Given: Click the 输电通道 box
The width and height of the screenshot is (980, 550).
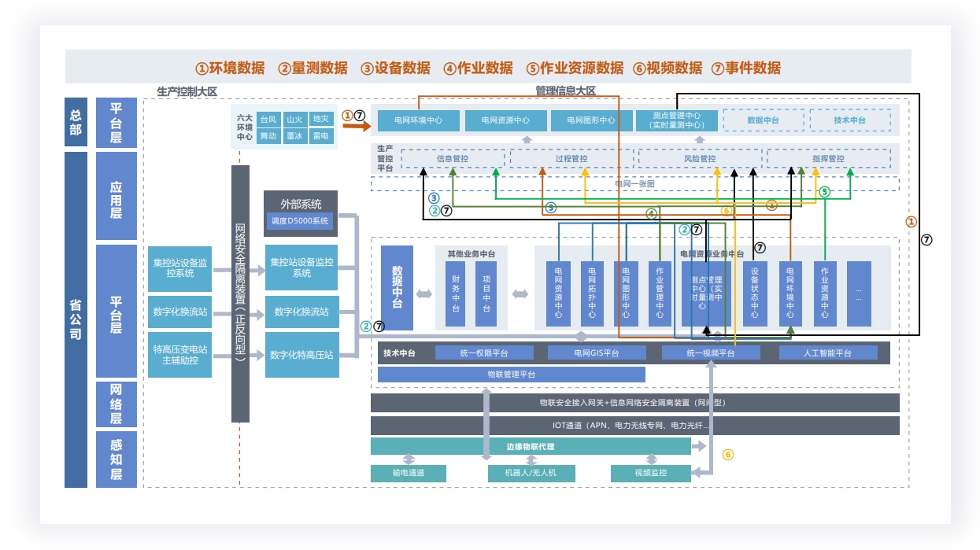Looking at the screenshot, I should [409, 473].
